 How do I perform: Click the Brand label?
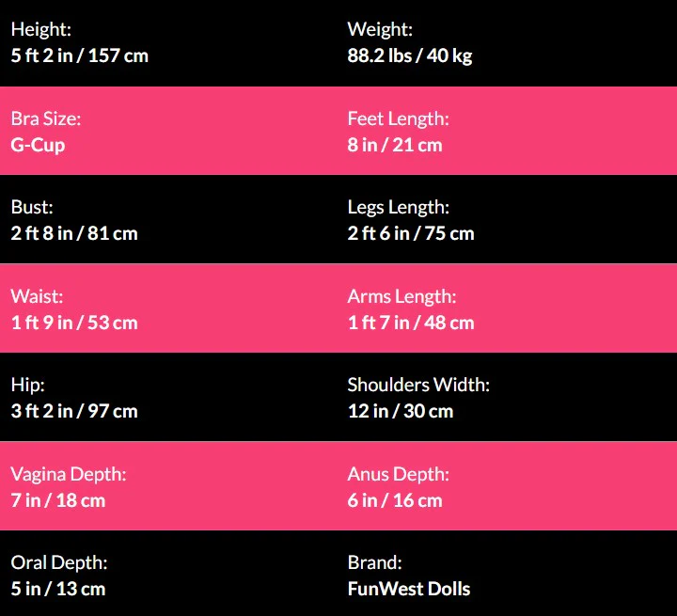pos(374,563)
